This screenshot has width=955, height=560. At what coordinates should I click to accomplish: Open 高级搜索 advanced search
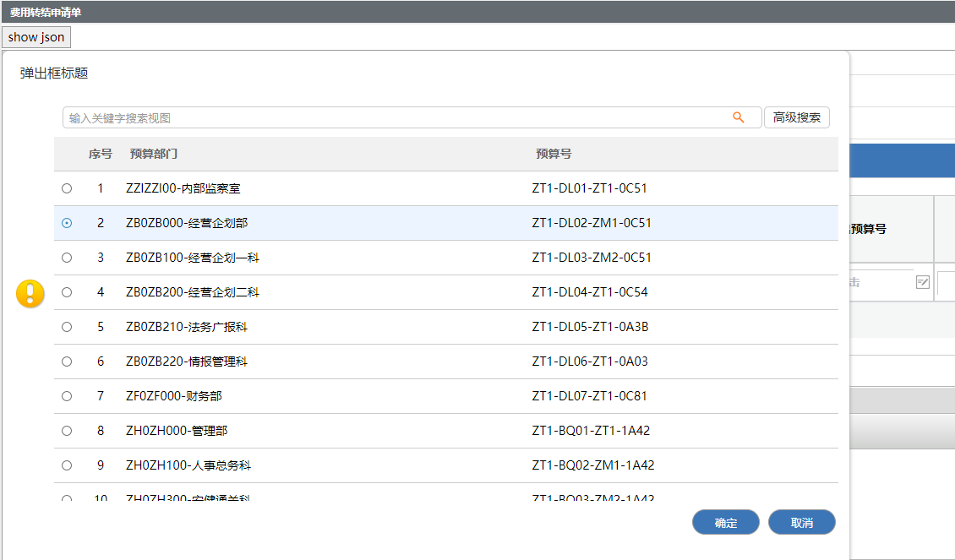pyautogui.click(x=797, y=117)
